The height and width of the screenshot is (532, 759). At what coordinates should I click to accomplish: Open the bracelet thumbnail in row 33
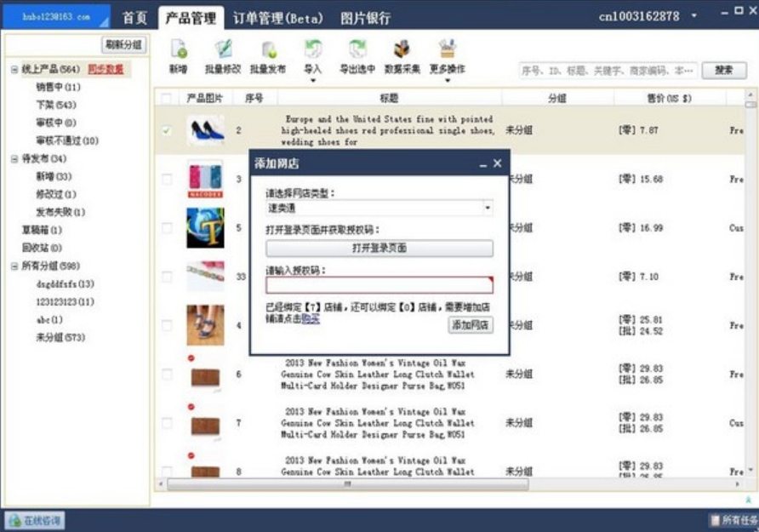click(x=205, y=276)
